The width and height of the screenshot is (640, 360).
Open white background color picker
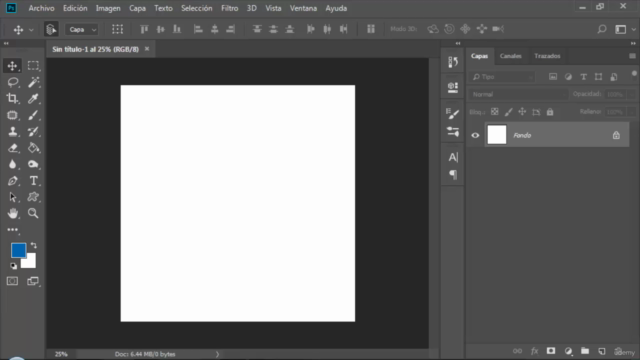[x=30, y=263]
